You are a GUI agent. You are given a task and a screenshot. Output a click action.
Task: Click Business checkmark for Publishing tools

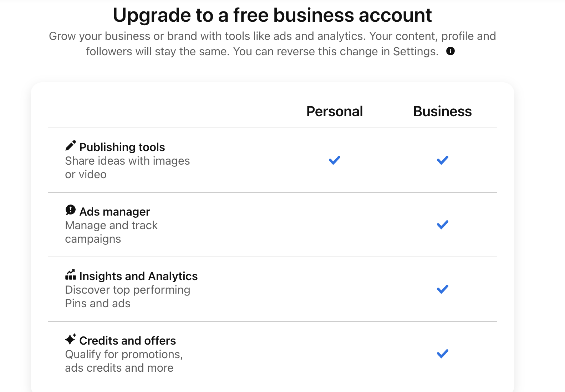[x=442, y=160]
